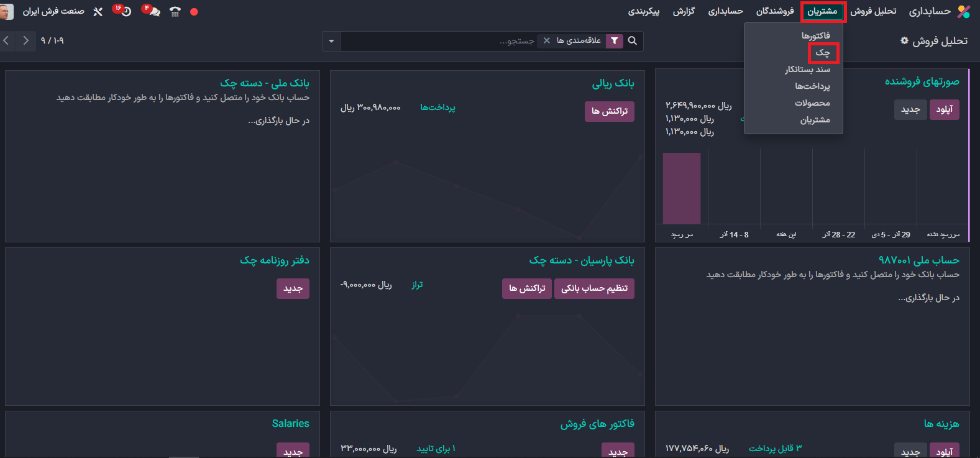Viewport: 980px width, 458px height.
Task: Go to next page of records
Action: pos(25,41)
